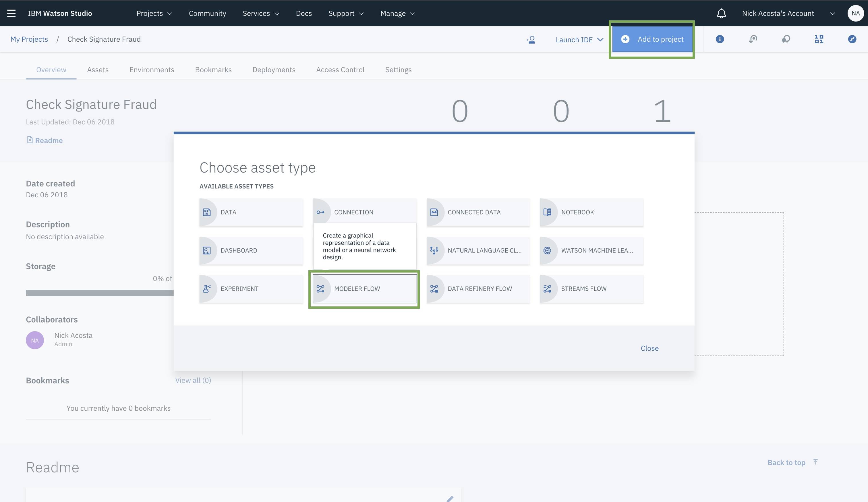Switch to the Environments tab

click(x=152, y=69)
